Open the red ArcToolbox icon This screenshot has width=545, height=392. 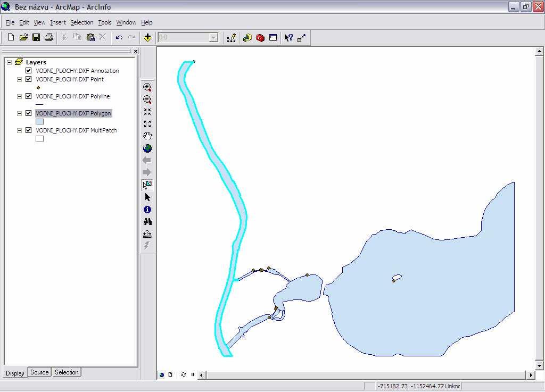pyautogui.click(x=260, y=38)
